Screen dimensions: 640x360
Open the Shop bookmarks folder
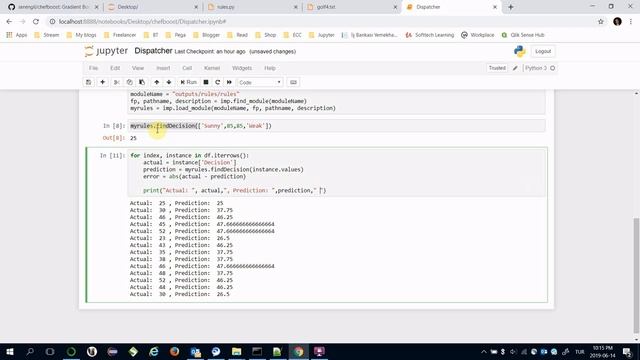pyautogui.click(x=266, y=35)
